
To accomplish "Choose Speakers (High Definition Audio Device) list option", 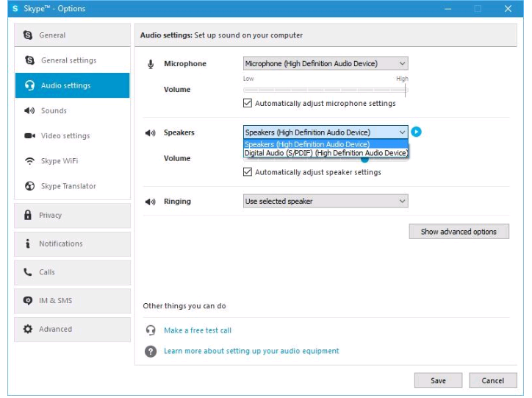I will pyautogui.click(x=326, y=144).
